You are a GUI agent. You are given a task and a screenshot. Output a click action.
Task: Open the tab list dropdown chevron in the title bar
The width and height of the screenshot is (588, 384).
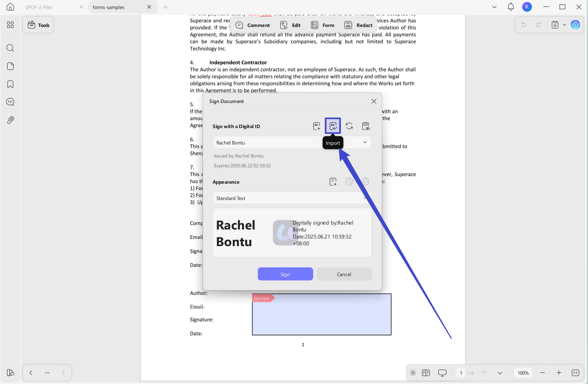click(x=494, y=7)
